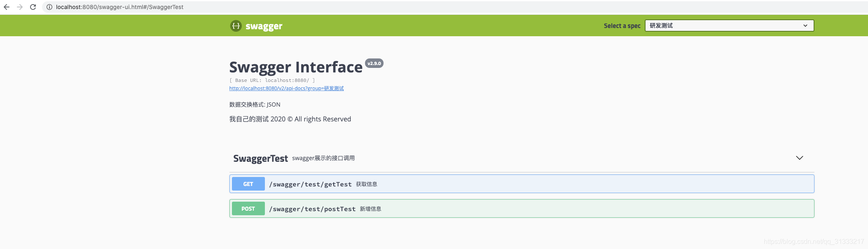The width and height of the screenshot is (868, 249).
Task: Click the All rights Reserved copyright line
Action: [x=290, y=119]
